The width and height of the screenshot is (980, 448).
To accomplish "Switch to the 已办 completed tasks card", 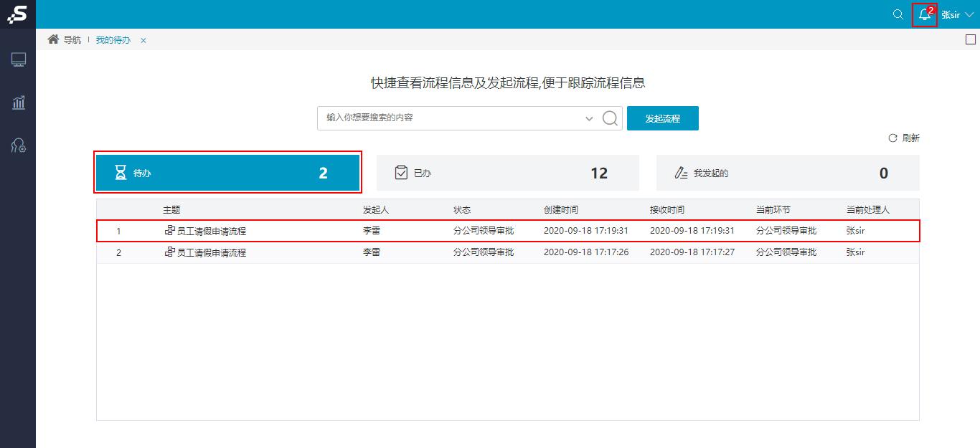I will point(507,172).
